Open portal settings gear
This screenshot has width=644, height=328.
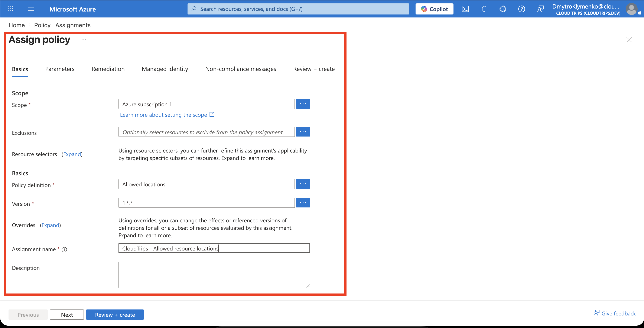click(503, 9)
